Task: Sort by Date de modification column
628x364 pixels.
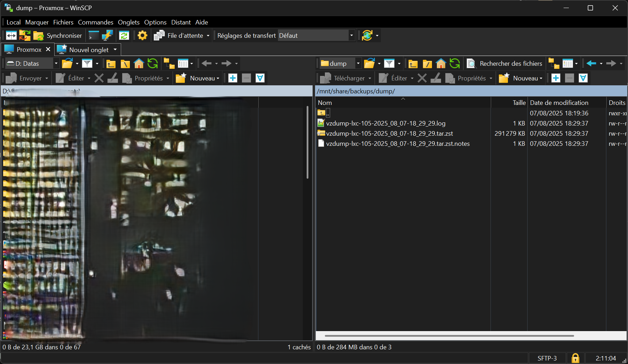Action: [x=559, y=103]
